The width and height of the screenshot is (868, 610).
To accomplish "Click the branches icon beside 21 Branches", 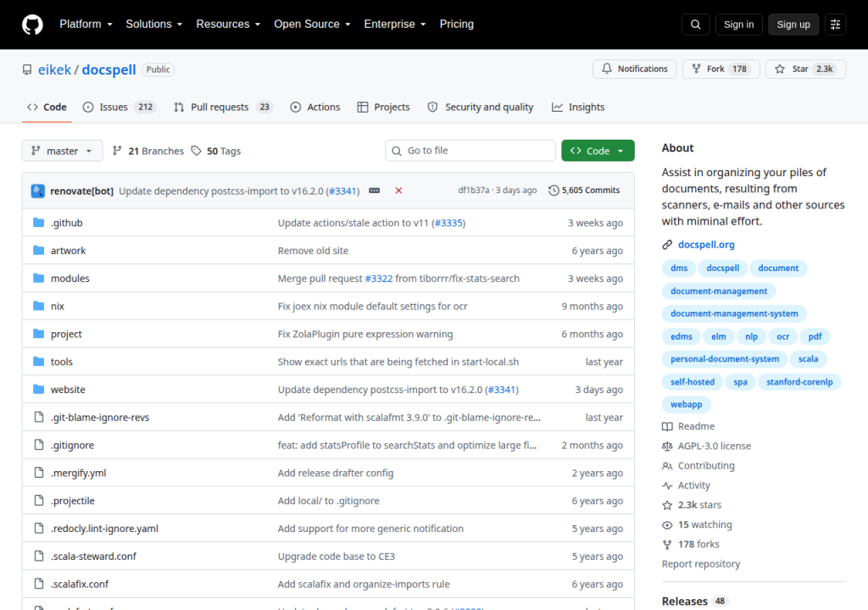I will [117, 151].
